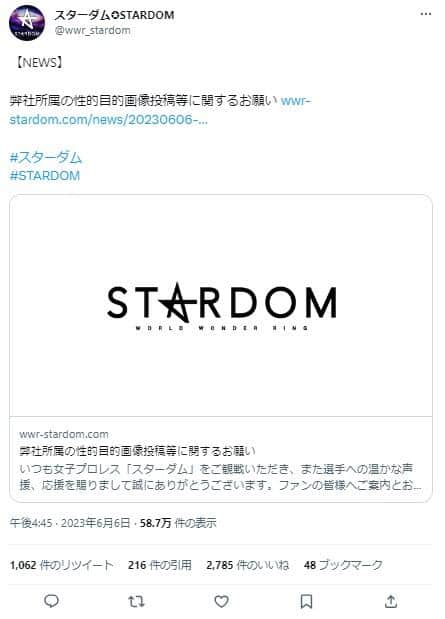Open the STARDOM logo link card image
This screenshot has height=619, width=445.
(x=221, y=305)
